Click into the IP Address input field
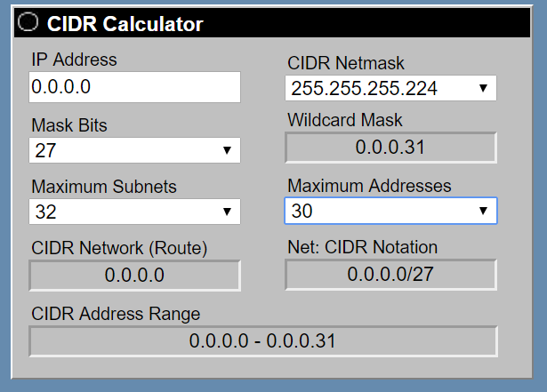547x392 pixels. [x=134, y=87]
